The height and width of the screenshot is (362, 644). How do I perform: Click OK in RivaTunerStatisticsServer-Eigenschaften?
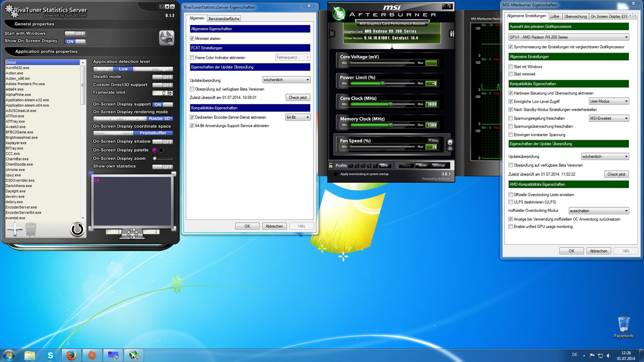tap(247, 226)
